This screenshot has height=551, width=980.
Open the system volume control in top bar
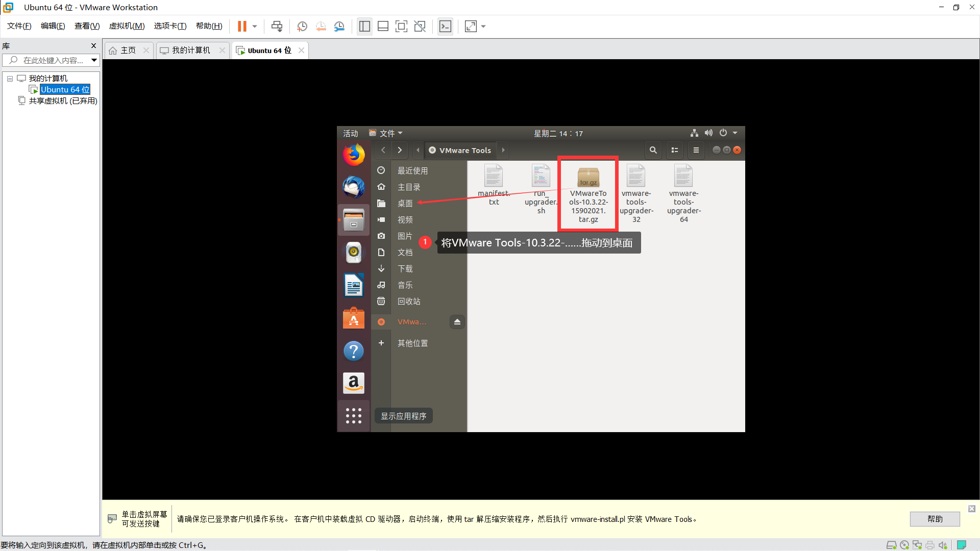click(708, 133)
